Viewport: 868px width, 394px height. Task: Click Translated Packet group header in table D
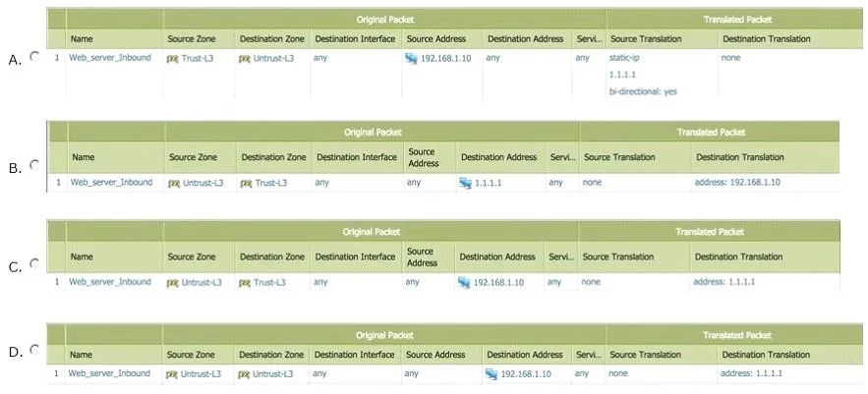click(x=737, y=335)
